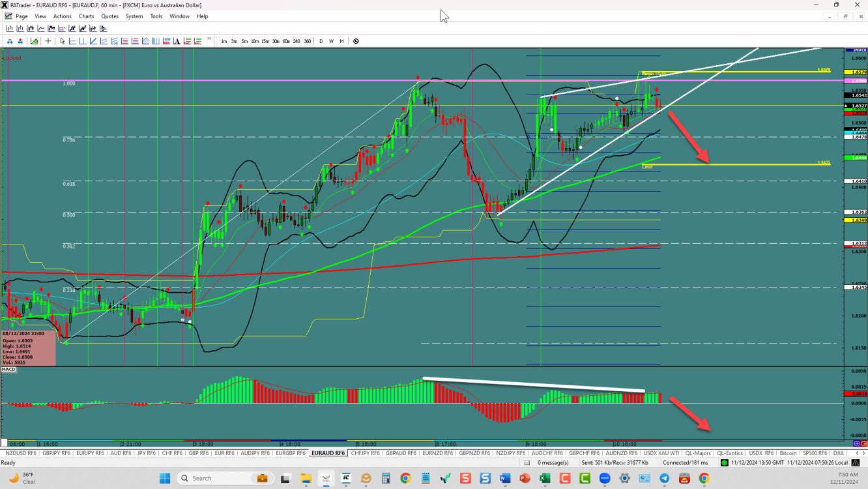Pick the red and blue rectangle tool
Screen dimensions: 868x489
166,41
